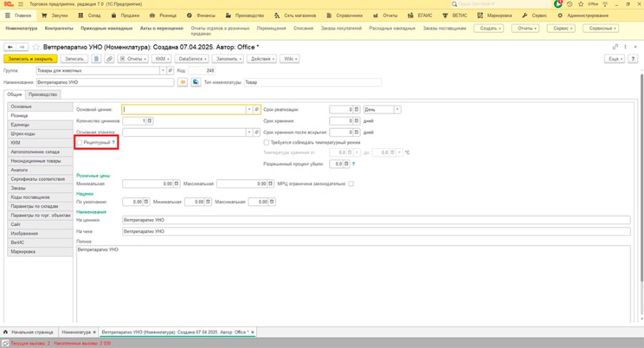Click the back navigation arrow

tap(10, 47)
